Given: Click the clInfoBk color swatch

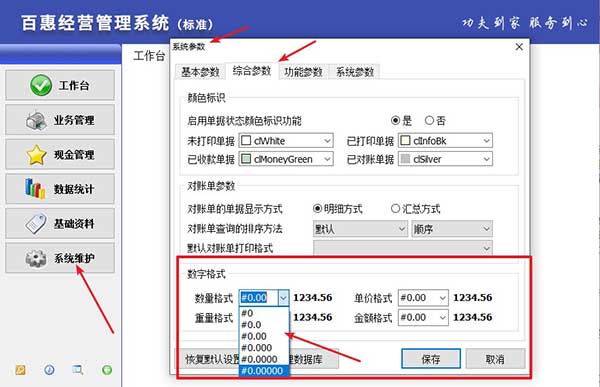Looking at the screenshot, I should (405, 140).
